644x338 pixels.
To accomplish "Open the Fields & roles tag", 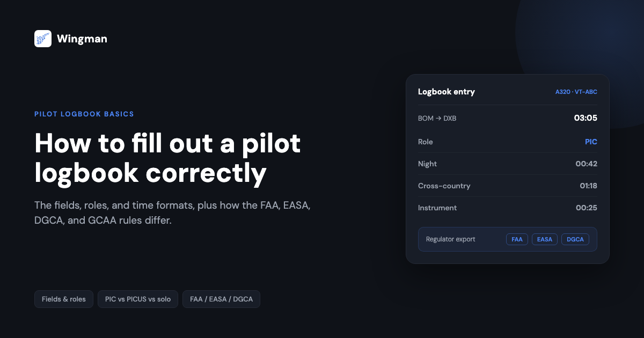I will pyautogui.click(x=64, y=299).
